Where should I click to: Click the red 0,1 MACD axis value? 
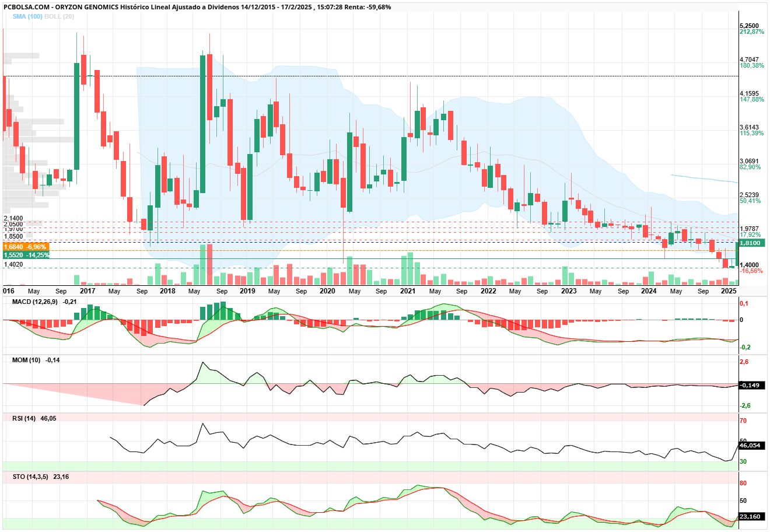[x=744, y=303]
